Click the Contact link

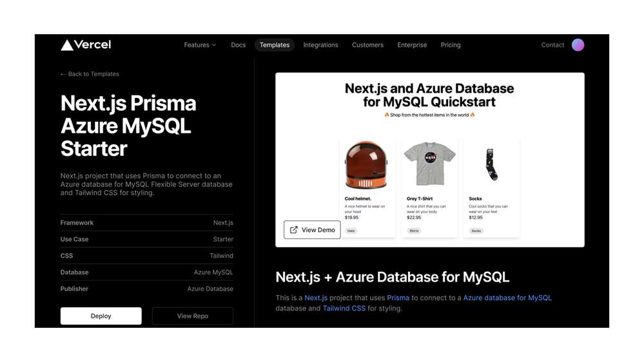tap(552, 44)
